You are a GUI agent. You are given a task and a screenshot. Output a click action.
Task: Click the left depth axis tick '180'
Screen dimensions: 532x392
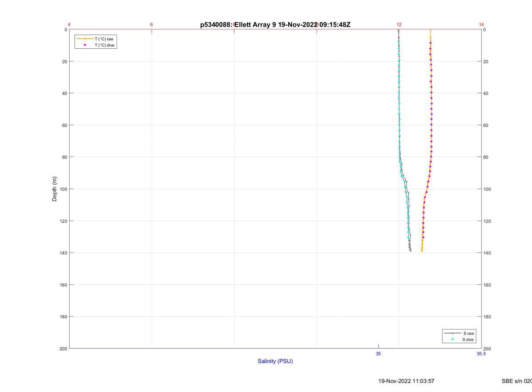(63, 317)
